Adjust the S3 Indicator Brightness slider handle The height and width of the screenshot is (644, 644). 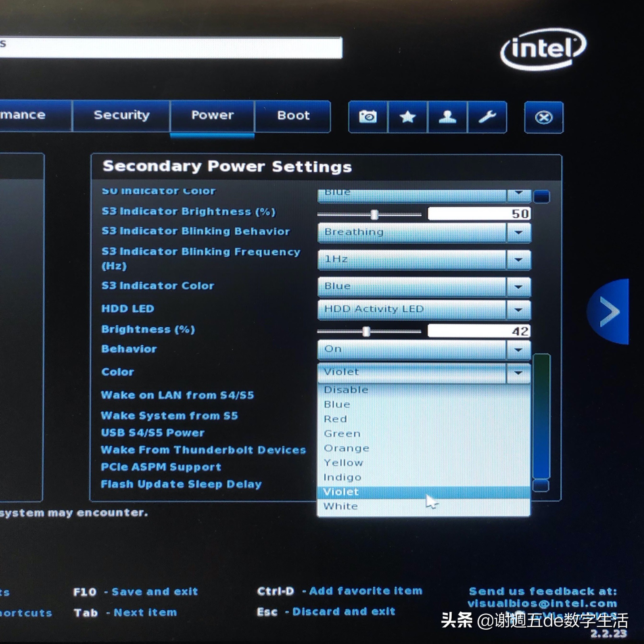[x=374, y=214]
